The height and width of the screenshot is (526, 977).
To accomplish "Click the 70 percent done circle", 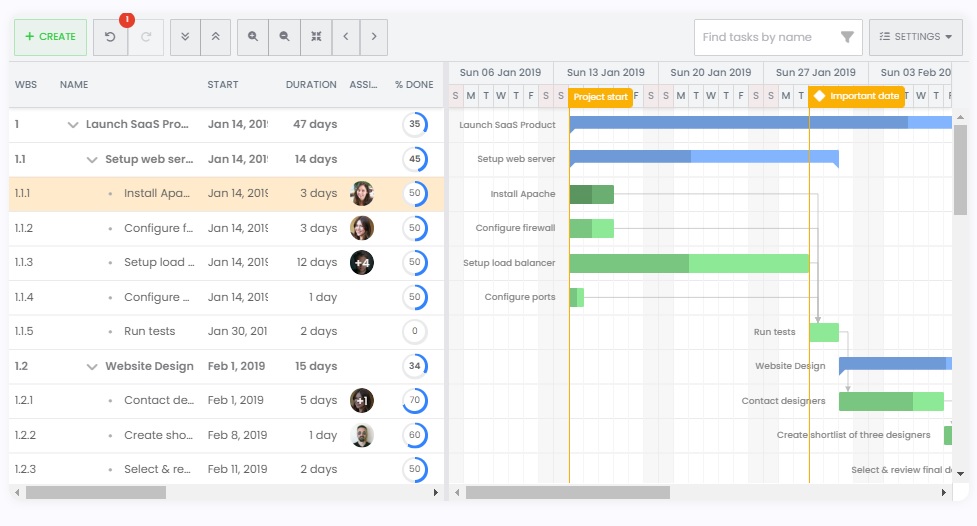I will click(x=415, y=400).
